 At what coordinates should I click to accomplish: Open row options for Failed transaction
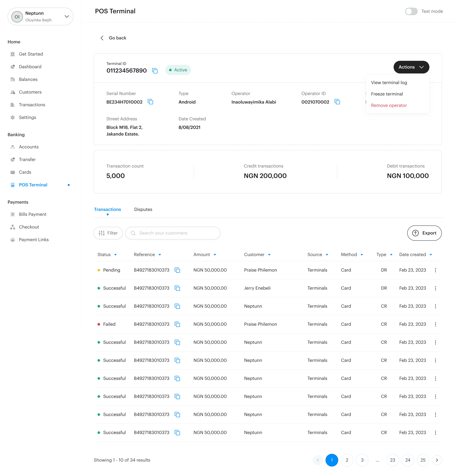click(435, 324)
